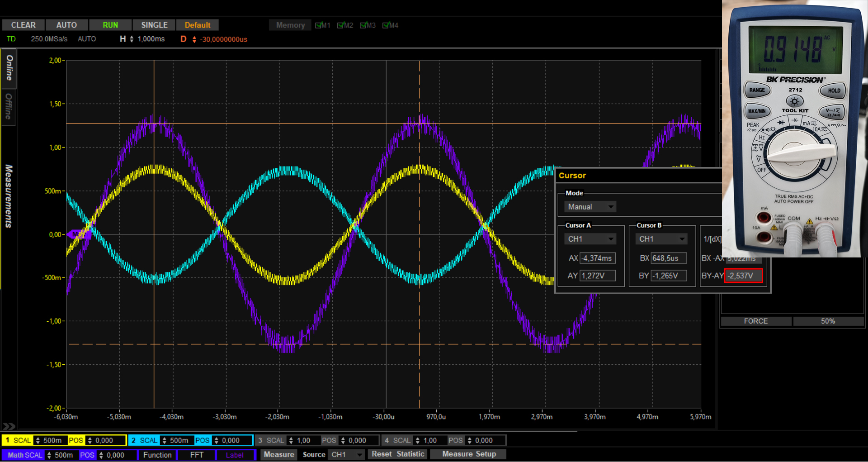Viewport: 868px width, 462px height.
Task: Expand the bottom-left double-chevron panel
Action: 9,426
